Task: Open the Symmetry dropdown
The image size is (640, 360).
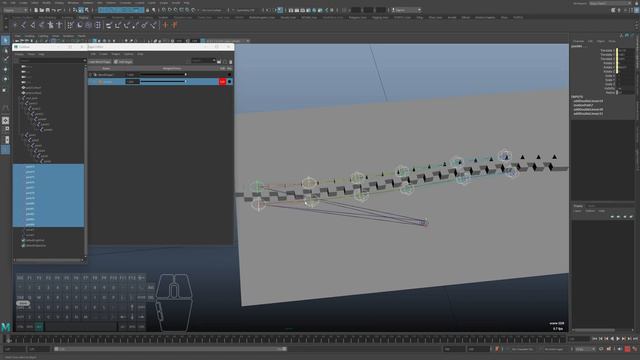Action: coord(246,10)
